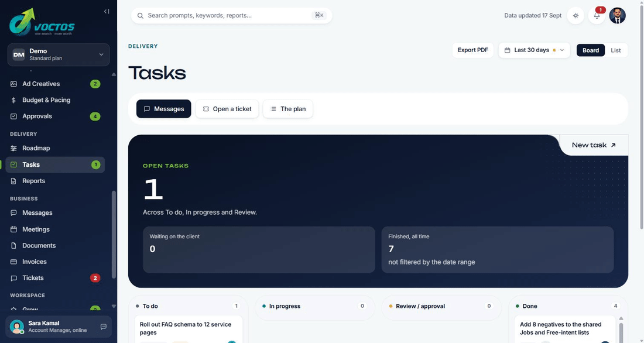Click the ticket icon in Open a ticket

(205, 109)
